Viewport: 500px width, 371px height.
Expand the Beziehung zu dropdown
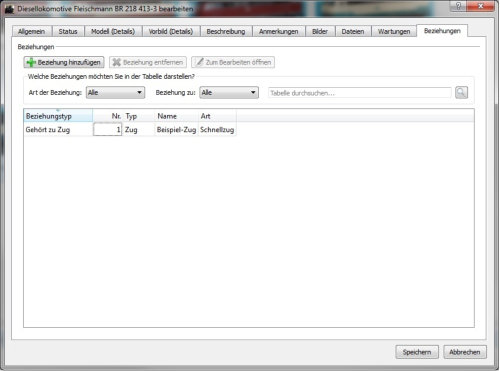click(229, 92)
